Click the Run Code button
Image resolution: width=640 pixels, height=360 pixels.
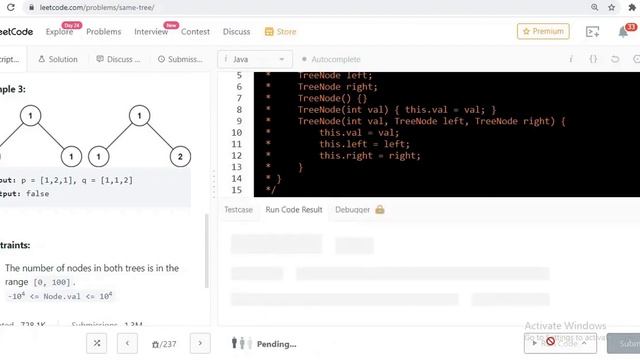[x=560, y=343]
